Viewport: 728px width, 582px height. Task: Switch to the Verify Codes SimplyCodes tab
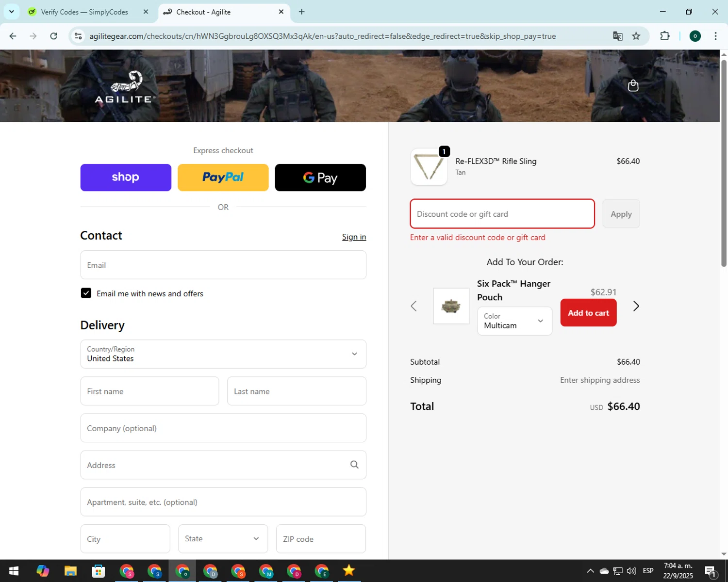click(x=84, y=12)
